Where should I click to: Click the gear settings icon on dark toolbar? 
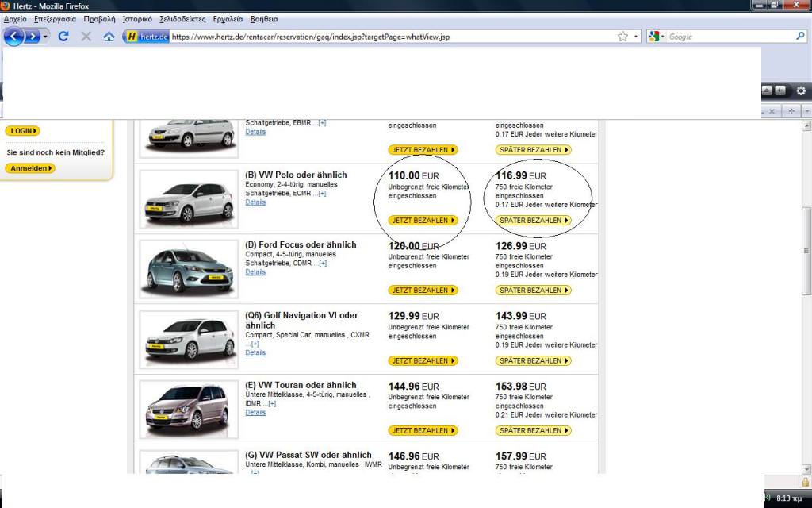click(801, 90)
